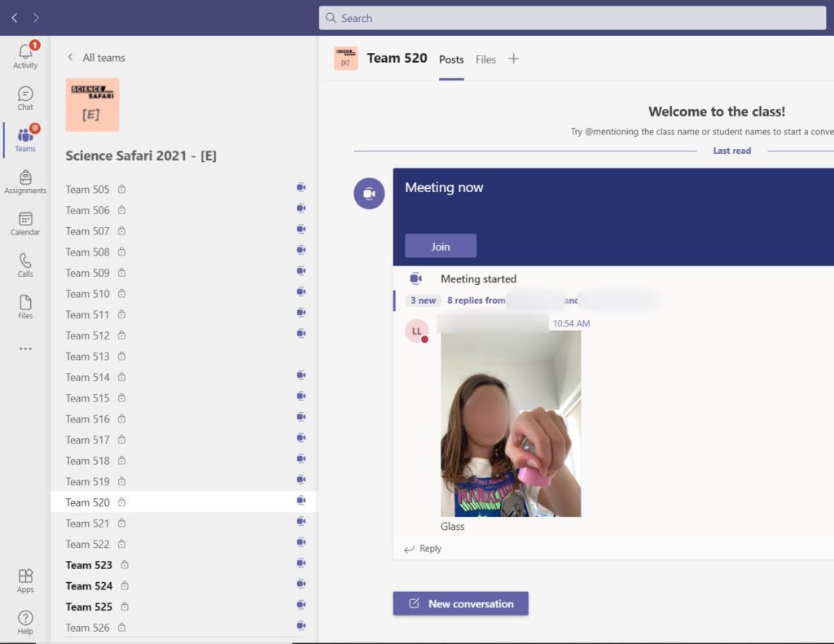The image size is (834, 644).
Task: Open the Activity bell icon
Action: pyautogui.click(x=25, y=55)
